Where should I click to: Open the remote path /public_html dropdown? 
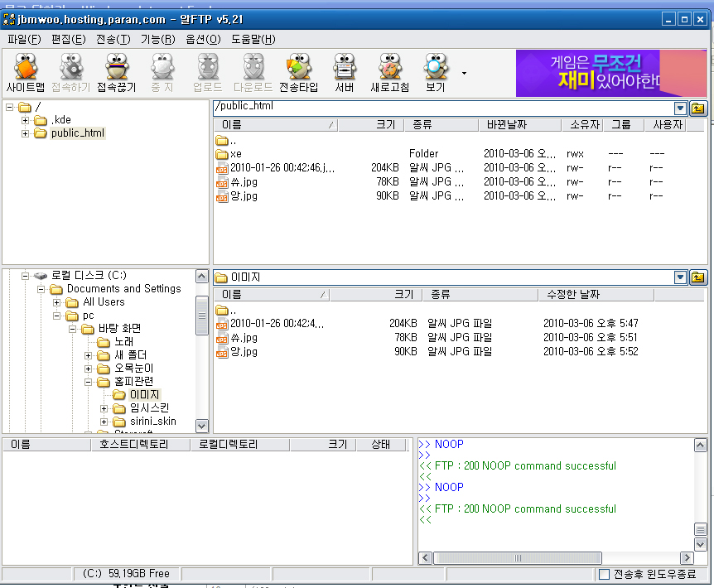pos(681,106)
